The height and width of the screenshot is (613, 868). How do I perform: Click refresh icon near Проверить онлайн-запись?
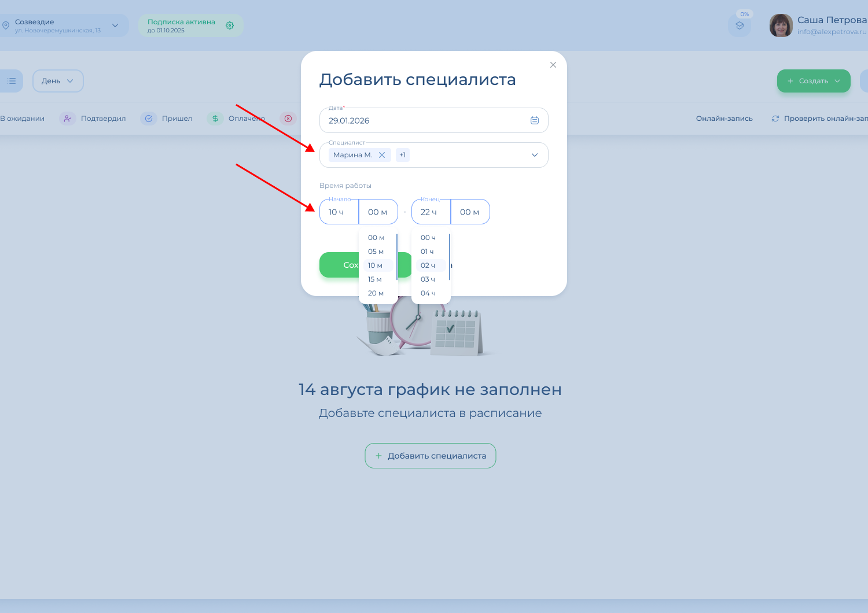tap(775, 119)
